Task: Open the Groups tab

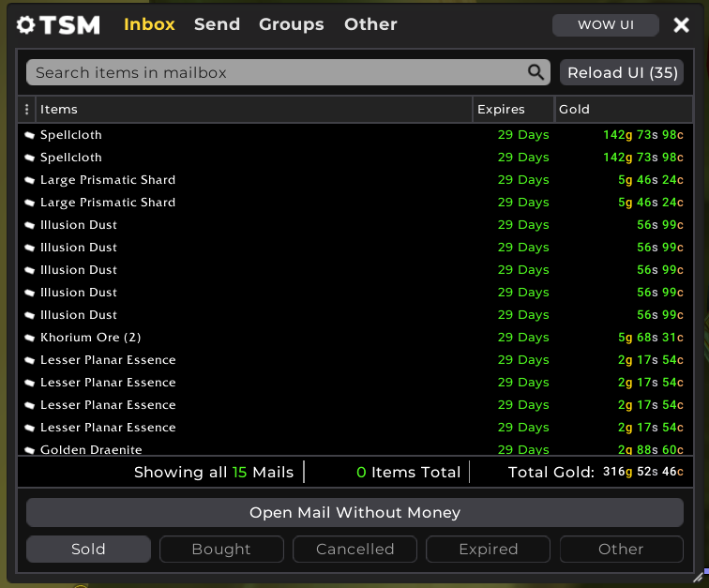Action: pyautogui.click(x=291, y=24)
